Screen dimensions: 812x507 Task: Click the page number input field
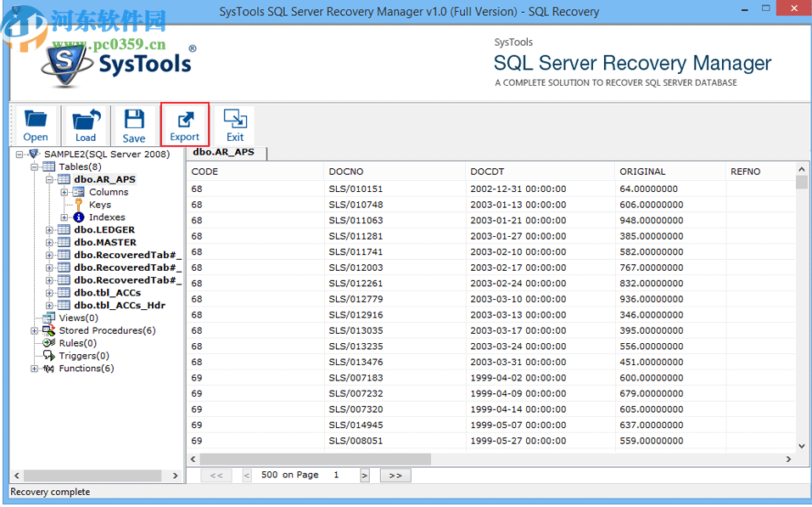click(336, 475)
